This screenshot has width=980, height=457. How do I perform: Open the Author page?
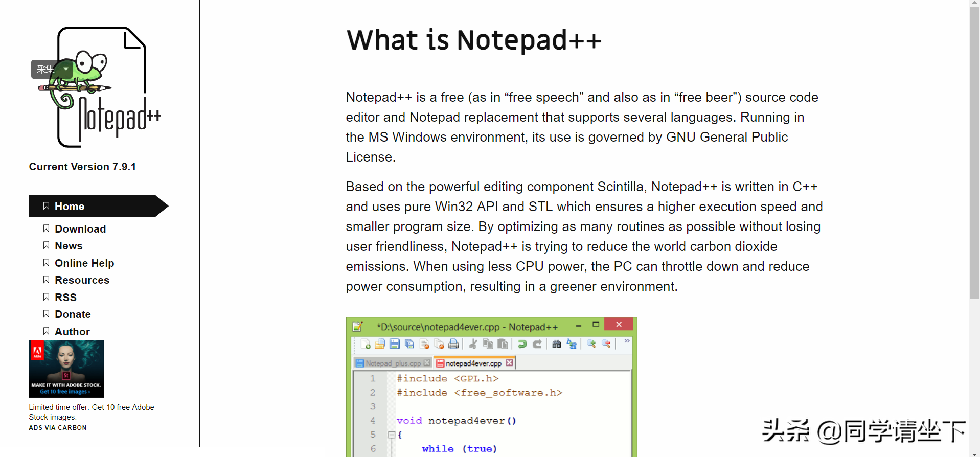click(72, 332)
